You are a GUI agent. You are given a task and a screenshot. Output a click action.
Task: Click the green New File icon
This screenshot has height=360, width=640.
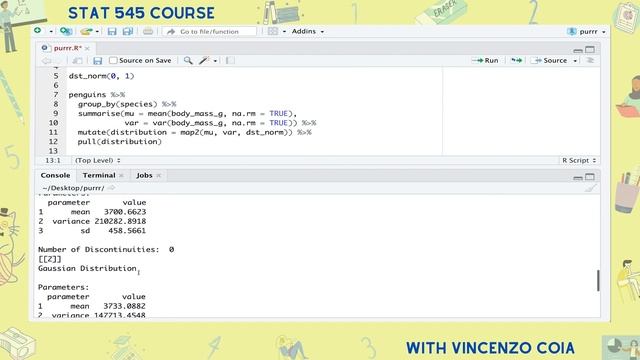(38, 31)
